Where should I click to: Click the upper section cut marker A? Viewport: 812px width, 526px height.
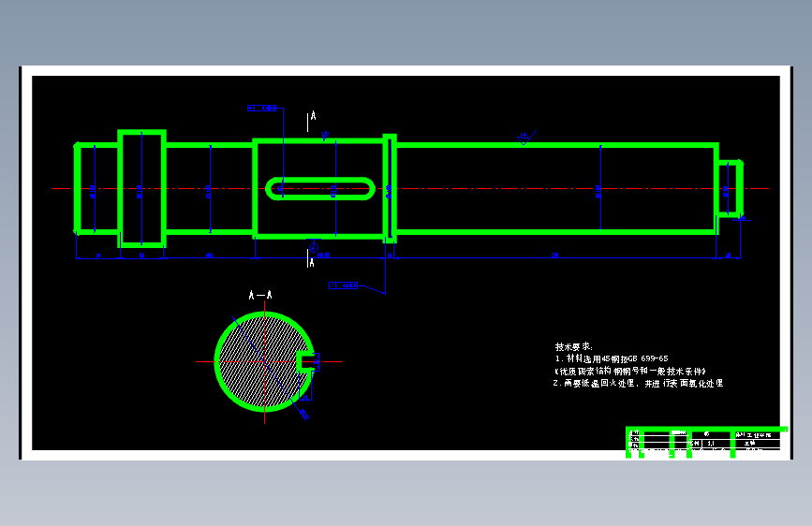click(311, 121)
